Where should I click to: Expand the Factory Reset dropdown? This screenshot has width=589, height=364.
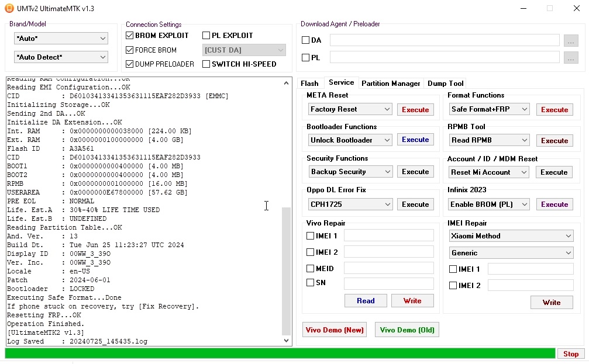(x=350, y=109)
